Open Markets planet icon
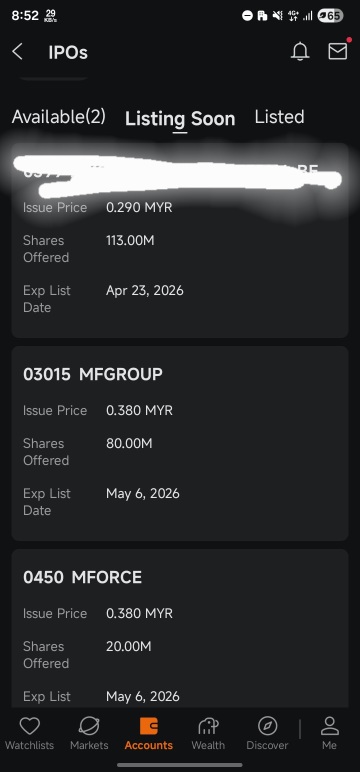The width and height of the screenshot is (360, 772). (x=89, y=726)
